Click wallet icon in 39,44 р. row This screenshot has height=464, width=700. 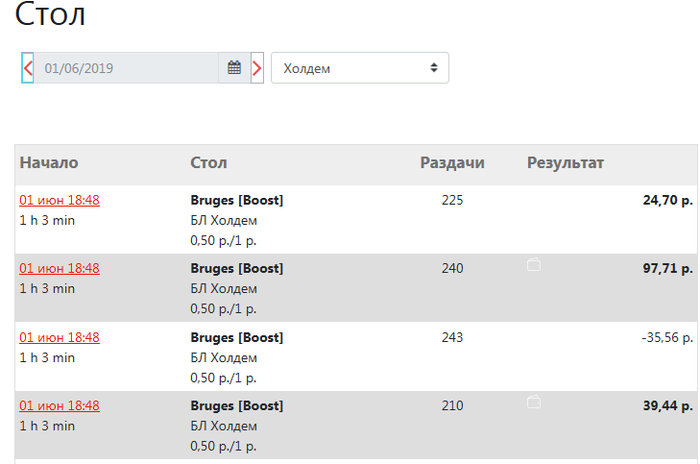[x=534, y=402]
